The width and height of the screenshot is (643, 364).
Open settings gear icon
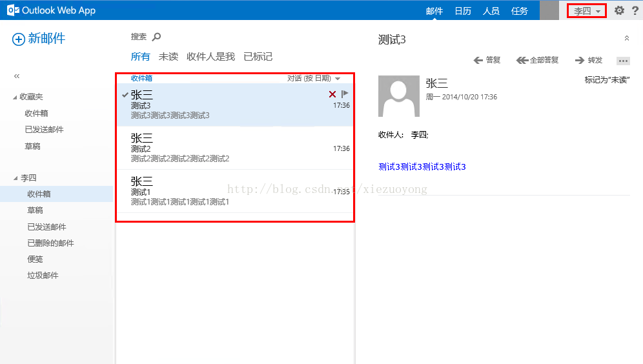tap(619, 10)
